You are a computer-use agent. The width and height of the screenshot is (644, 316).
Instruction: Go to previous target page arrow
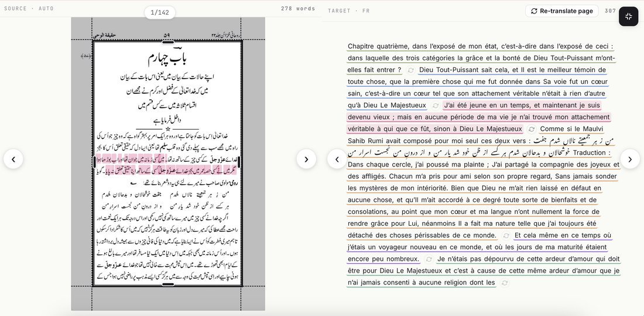click(x=337, y=159)
